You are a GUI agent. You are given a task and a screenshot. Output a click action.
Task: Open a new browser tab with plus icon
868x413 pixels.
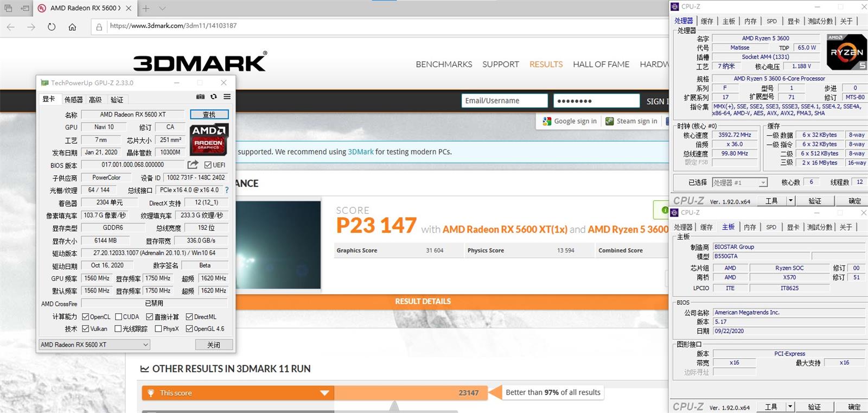pos(146,8)
